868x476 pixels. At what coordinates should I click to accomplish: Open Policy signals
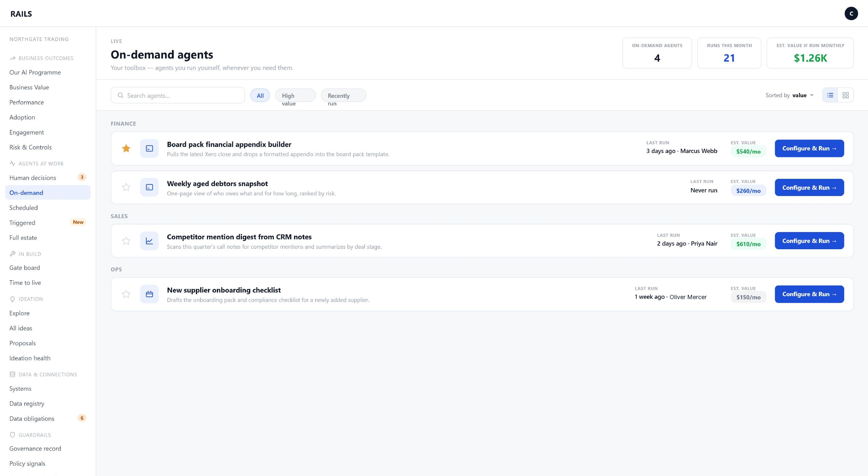48,463
